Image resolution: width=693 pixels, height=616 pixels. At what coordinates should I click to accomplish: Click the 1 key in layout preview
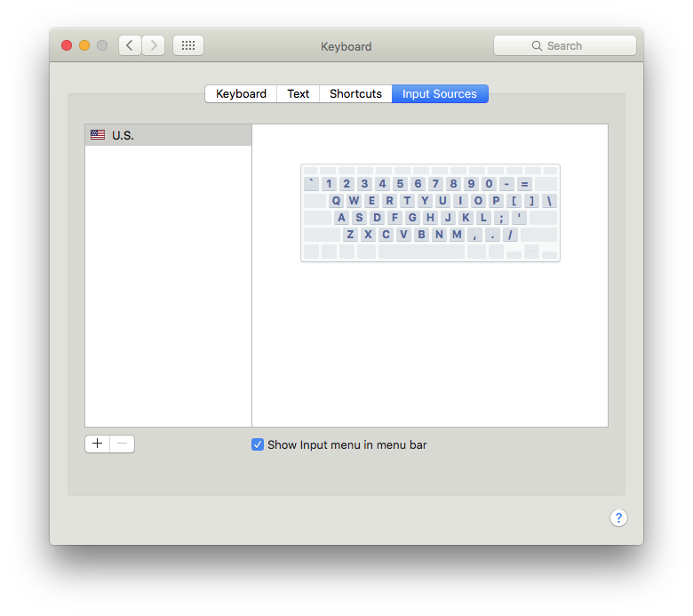pos(329,184)
